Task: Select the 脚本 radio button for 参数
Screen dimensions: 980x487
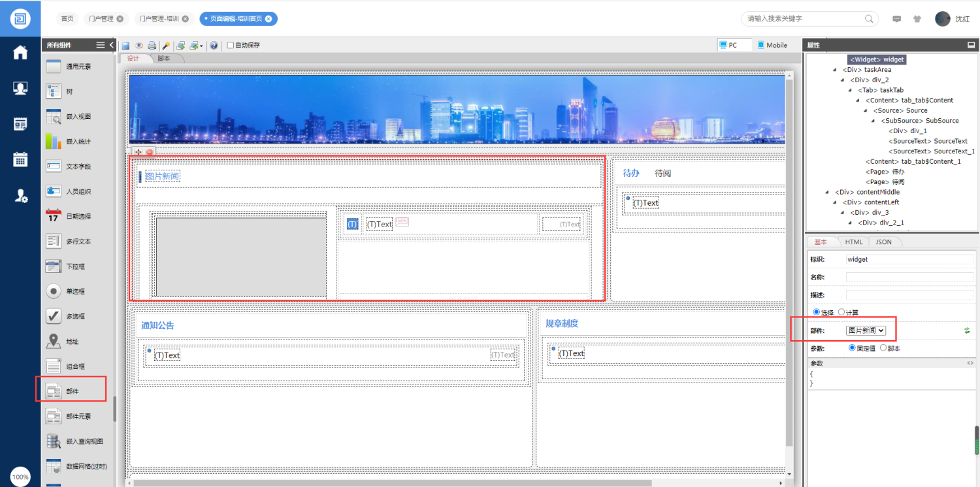Action: (883, 348)
